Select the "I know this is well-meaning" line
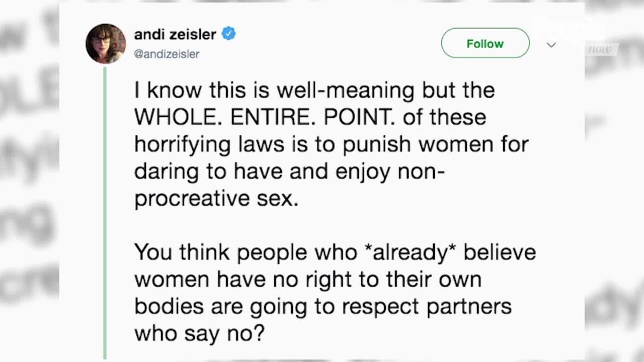 (274, 90)
